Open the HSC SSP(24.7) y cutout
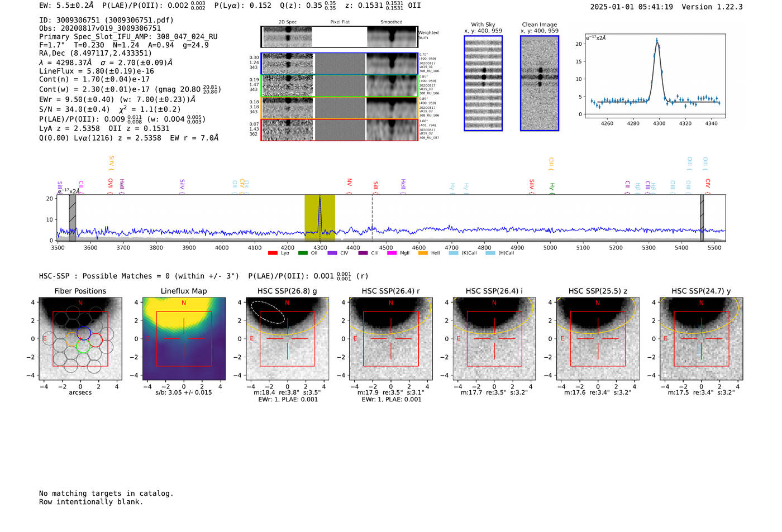782x532 pixels. 702,339
